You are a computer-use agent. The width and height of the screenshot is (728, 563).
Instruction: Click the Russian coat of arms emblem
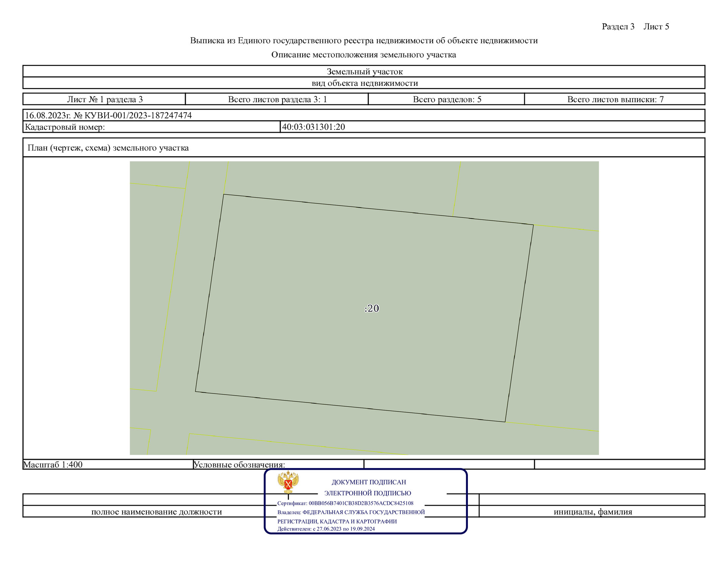(288, 482)
